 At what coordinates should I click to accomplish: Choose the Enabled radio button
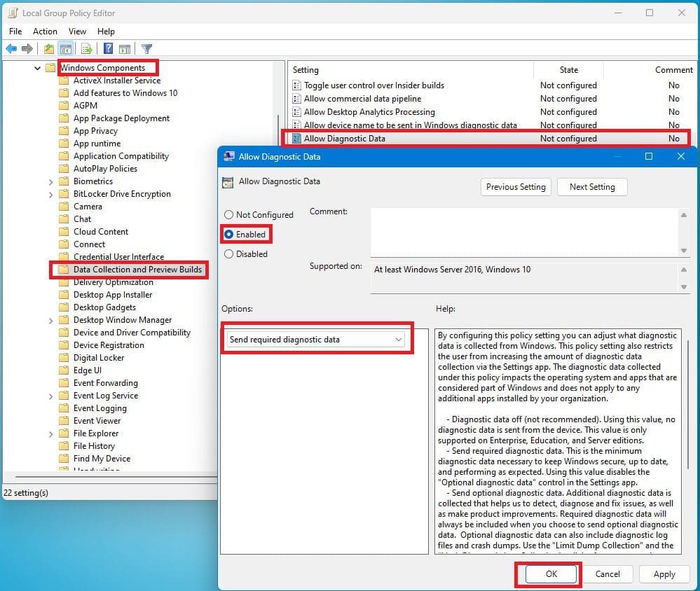229,235
